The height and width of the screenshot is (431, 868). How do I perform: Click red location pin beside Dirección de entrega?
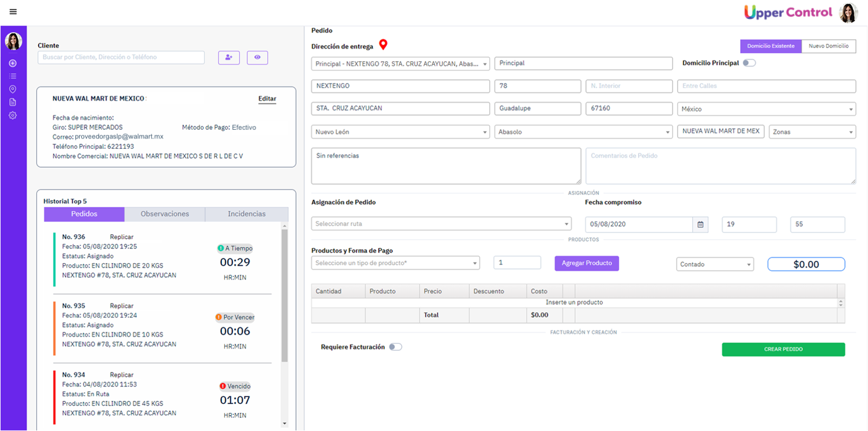tap(383, 45)
